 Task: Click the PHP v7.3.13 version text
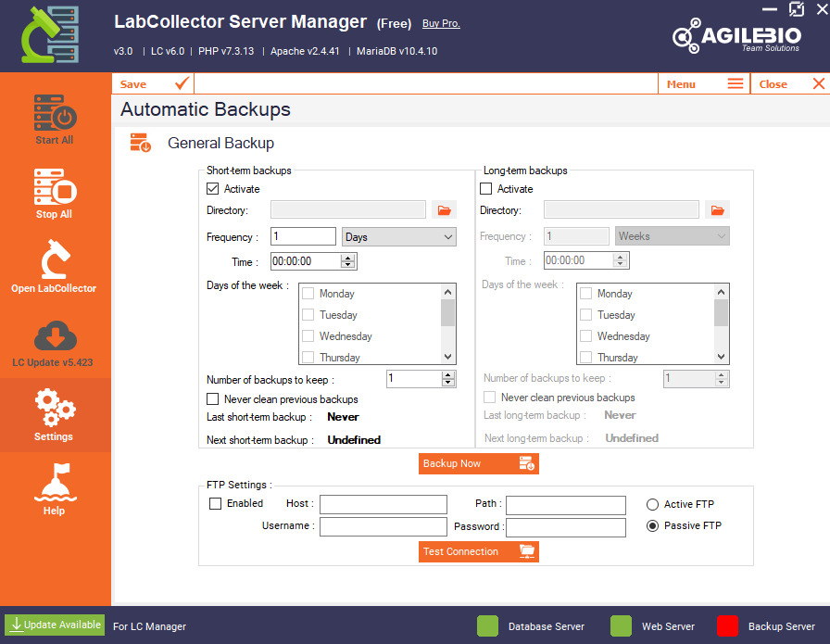(226, 51)
